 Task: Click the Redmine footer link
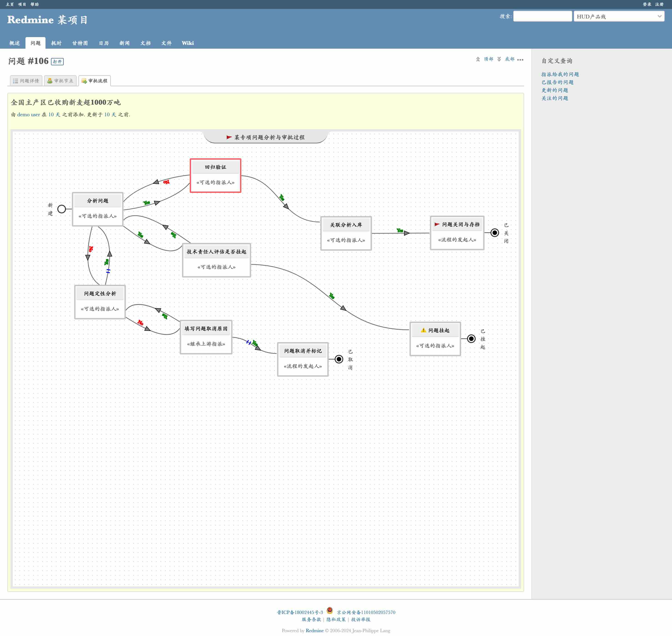pyautogui.click(x=315, y=631)
